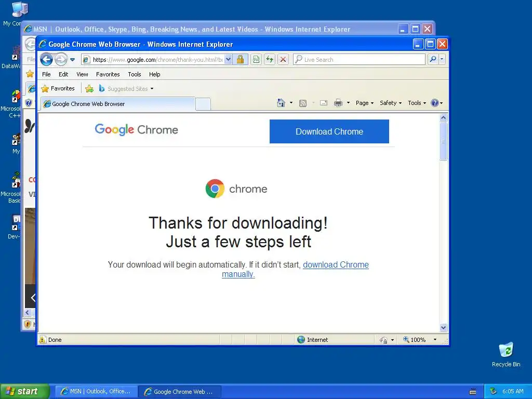The width and height of the screenshot is (532, 399).
Task: Click the MSN window Favorites star icon
Action: coord(30,73)
